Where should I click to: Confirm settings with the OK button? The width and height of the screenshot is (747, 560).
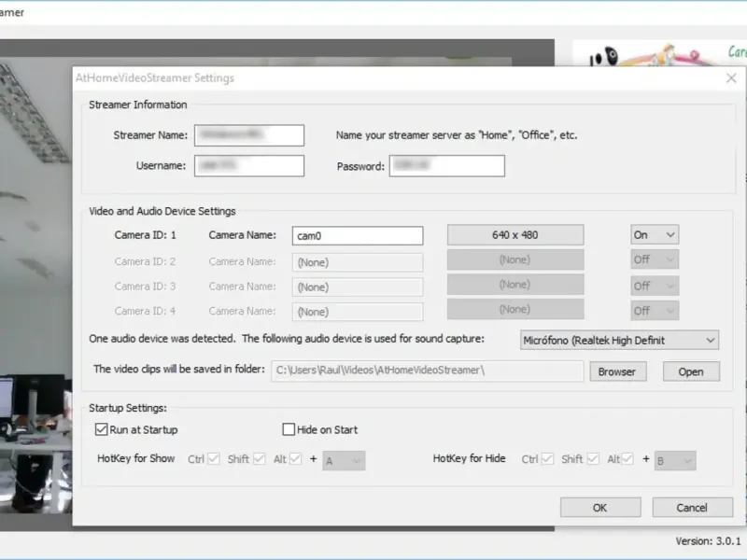point(600,508)
